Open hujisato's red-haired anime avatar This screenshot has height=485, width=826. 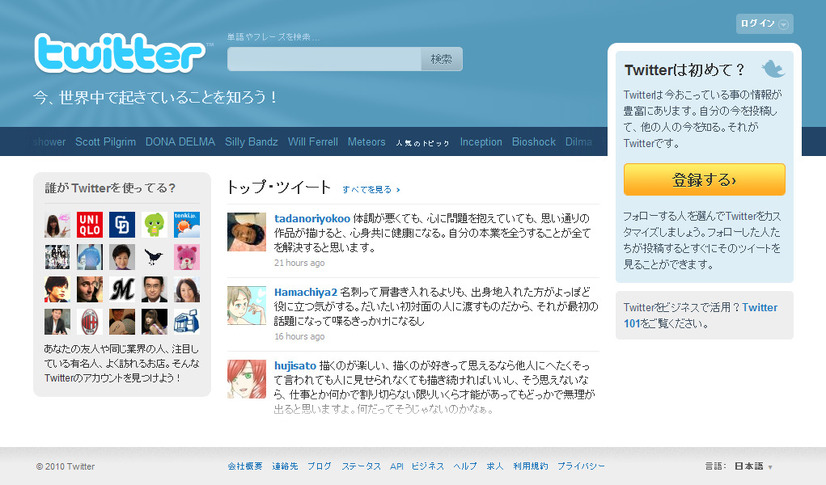(247, 379)
